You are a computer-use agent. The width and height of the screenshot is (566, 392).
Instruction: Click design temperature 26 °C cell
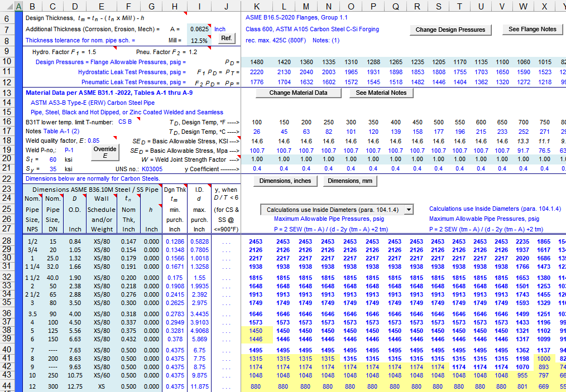pos(257,132)
